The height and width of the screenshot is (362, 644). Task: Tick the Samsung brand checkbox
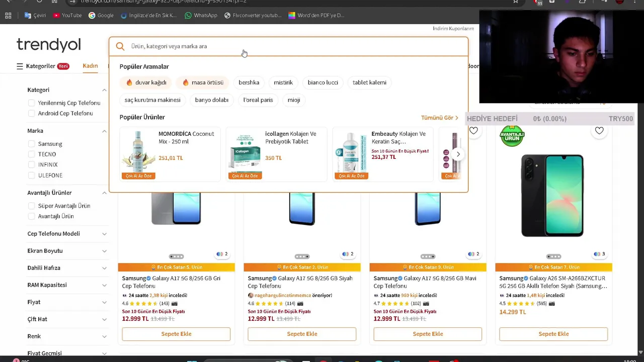click(32, 144)
